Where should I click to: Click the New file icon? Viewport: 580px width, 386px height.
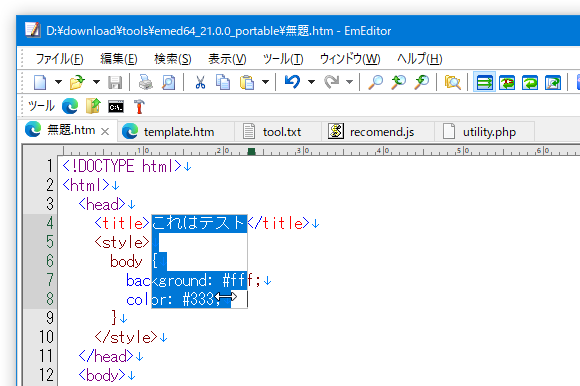click(x=40, y=82)
